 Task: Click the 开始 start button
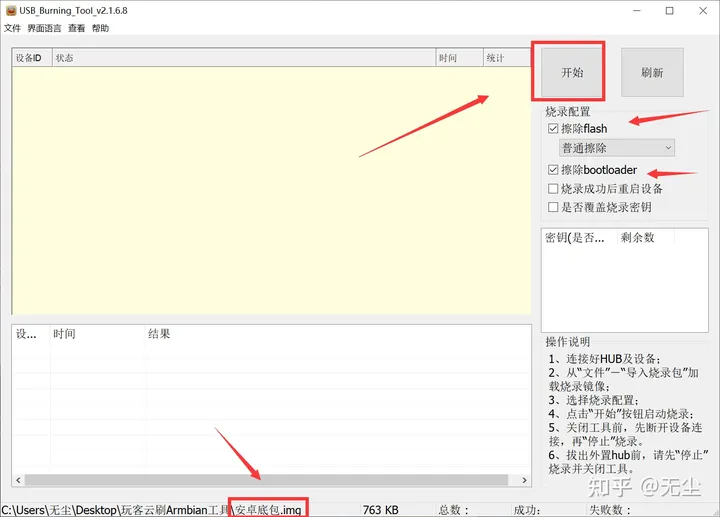click(571, 73)
